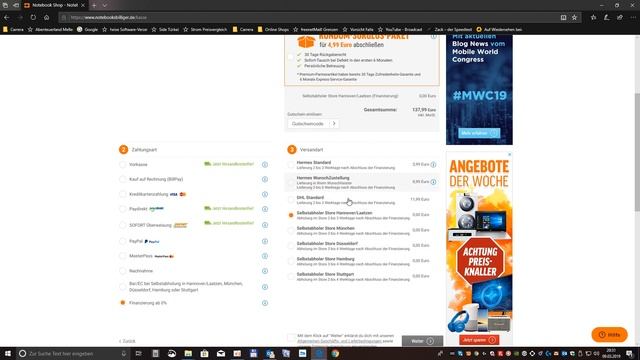640x360 pixels.
Task: Click Mehr erfahren on MWC19 banner
Action: 478,133
